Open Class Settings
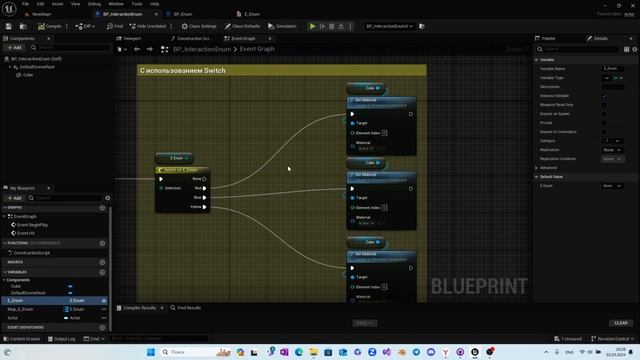 point(199,26)
